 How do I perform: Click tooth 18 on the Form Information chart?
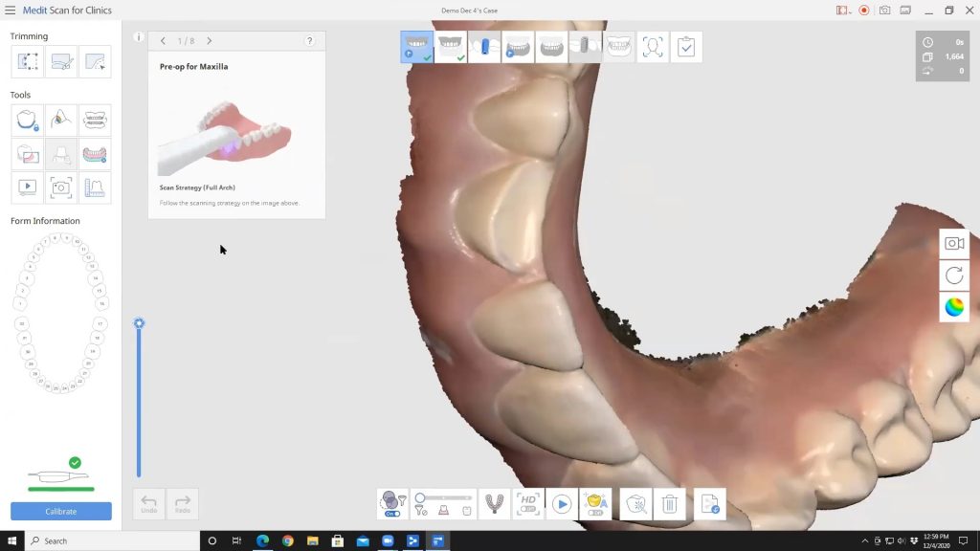[x=98, y=338]
